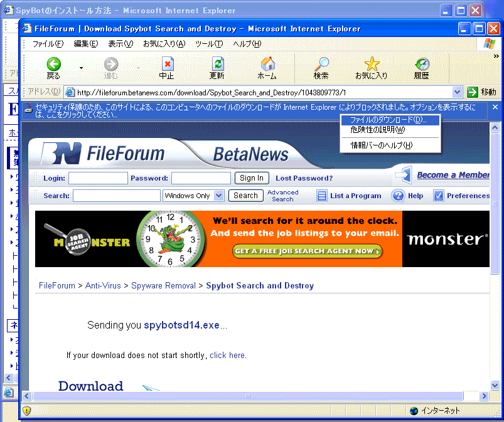
Task: Open the Back button history dropdown arrow
Action: pyautogui.click(x=81, y=68)
